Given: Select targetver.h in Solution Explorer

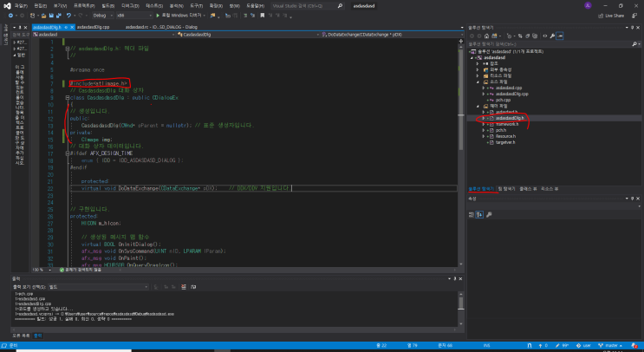Looking at the screenshot, I should point(505,142).
